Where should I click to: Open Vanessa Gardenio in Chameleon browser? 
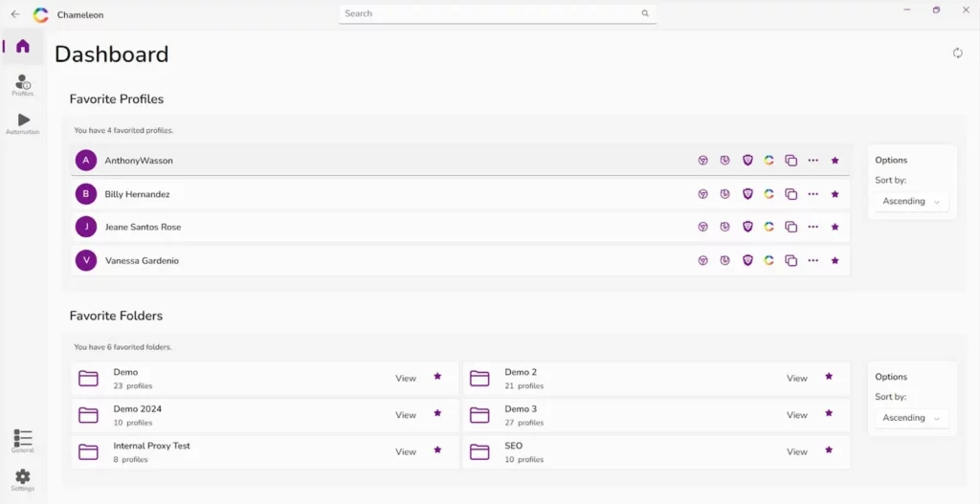click(768, 261)
